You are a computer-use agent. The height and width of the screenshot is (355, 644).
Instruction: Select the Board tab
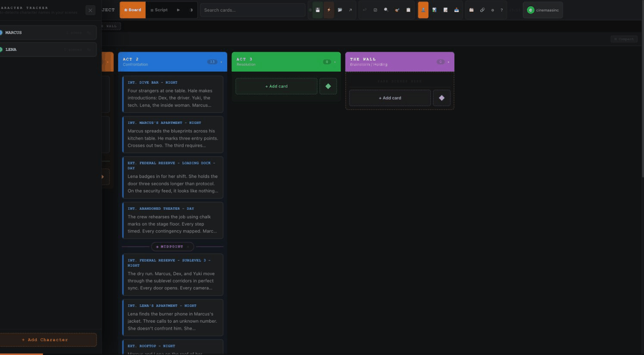coord(133,9)
